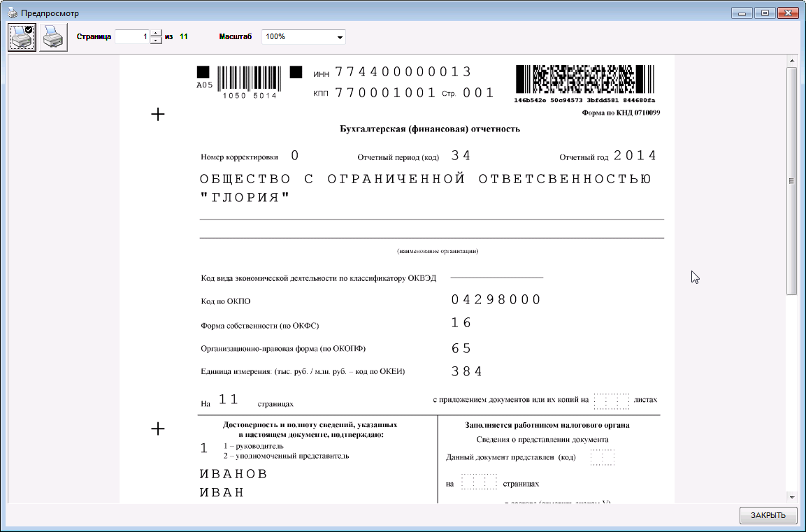The image size is (806, 532).
Task: Open the Масштаб 100% dropdown
Action: point(303,37)
